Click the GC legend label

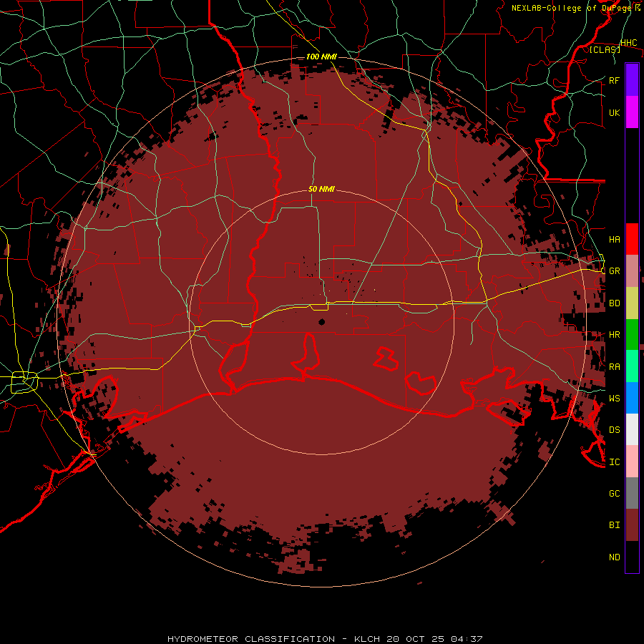(x=614, y=494)
